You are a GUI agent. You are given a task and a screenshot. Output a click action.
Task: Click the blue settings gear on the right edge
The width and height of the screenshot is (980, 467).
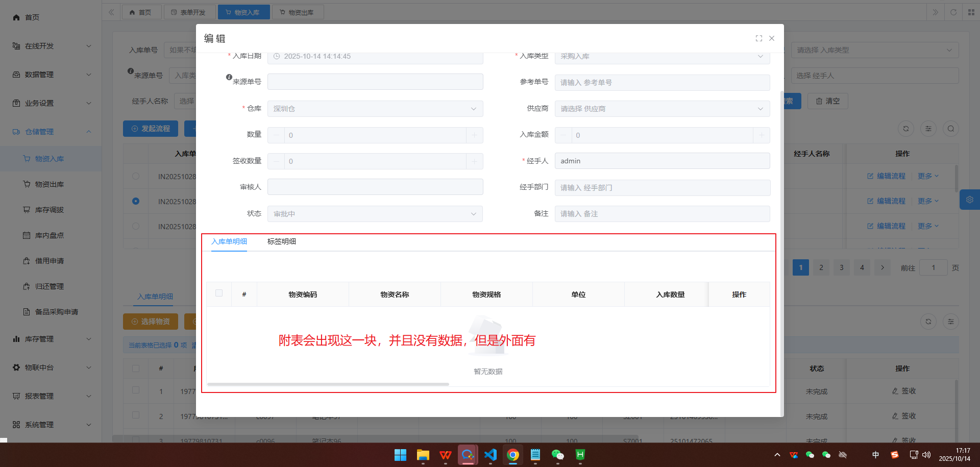tap(969, 200)
